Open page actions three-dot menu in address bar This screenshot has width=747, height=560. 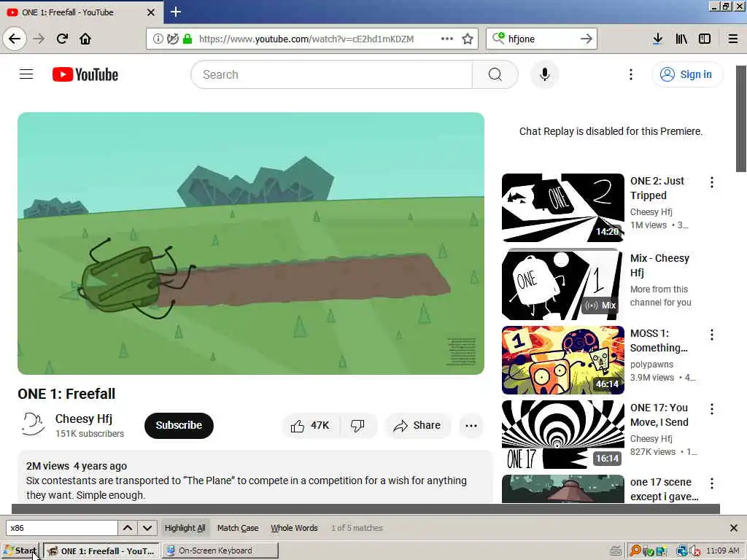tap(447, 39)
